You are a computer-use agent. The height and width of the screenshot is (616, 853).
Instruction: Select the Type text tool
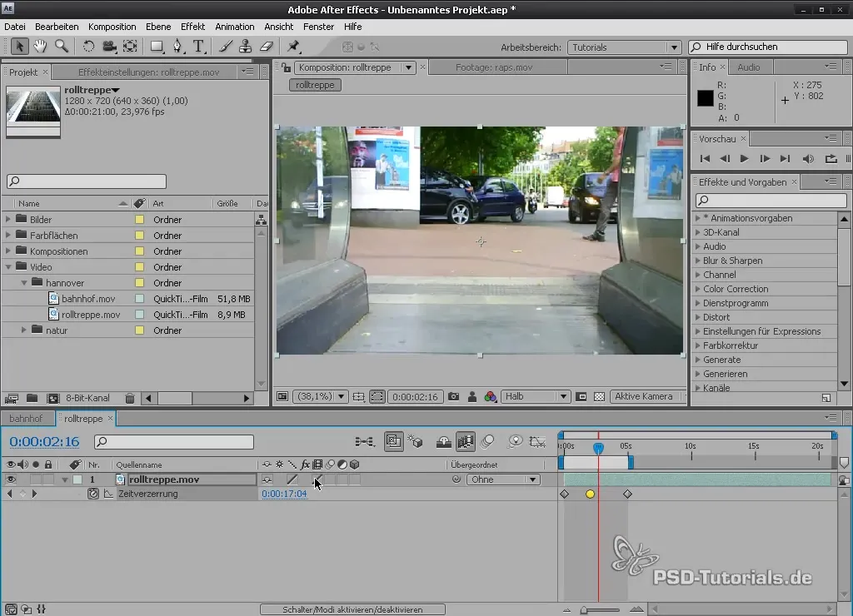pyautogui.click(x=198, y=47)
